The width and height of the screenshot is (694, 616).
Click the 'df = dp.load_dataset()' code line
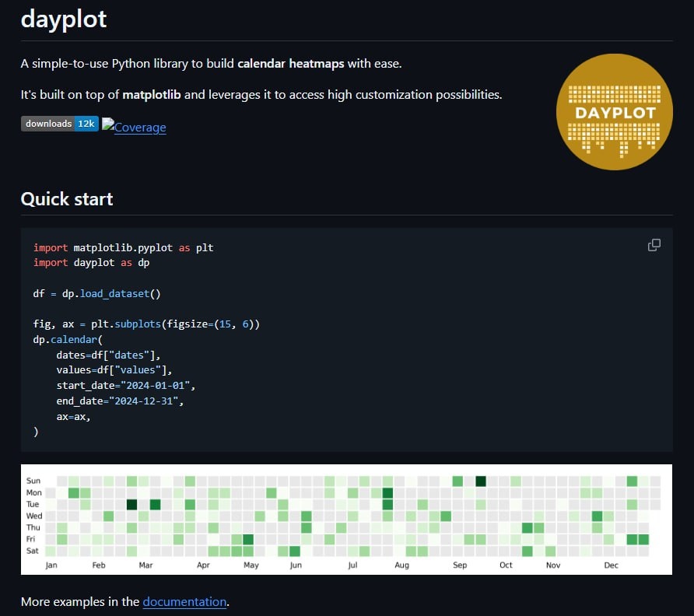tap(96, 293)
